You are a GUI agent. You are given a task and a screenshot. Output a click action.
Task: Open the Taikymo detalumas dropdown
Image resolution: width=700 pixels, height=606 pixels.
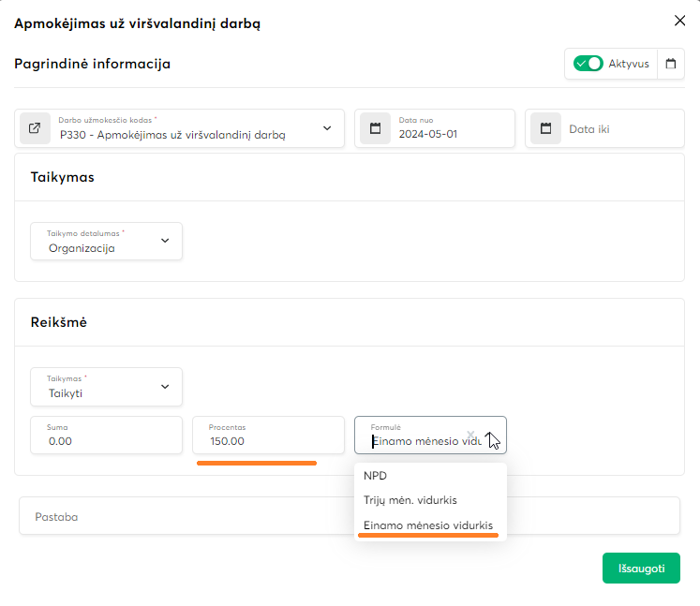tap(165, 241)
